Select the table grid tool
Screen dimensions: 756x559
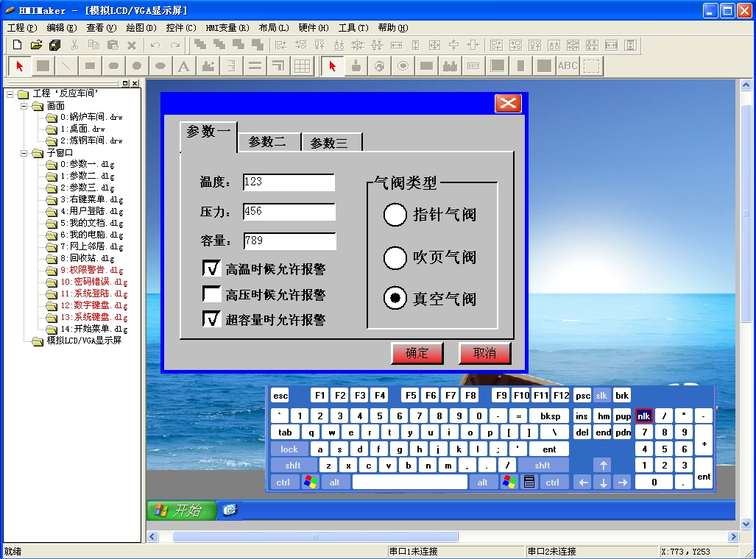(303, 66)
